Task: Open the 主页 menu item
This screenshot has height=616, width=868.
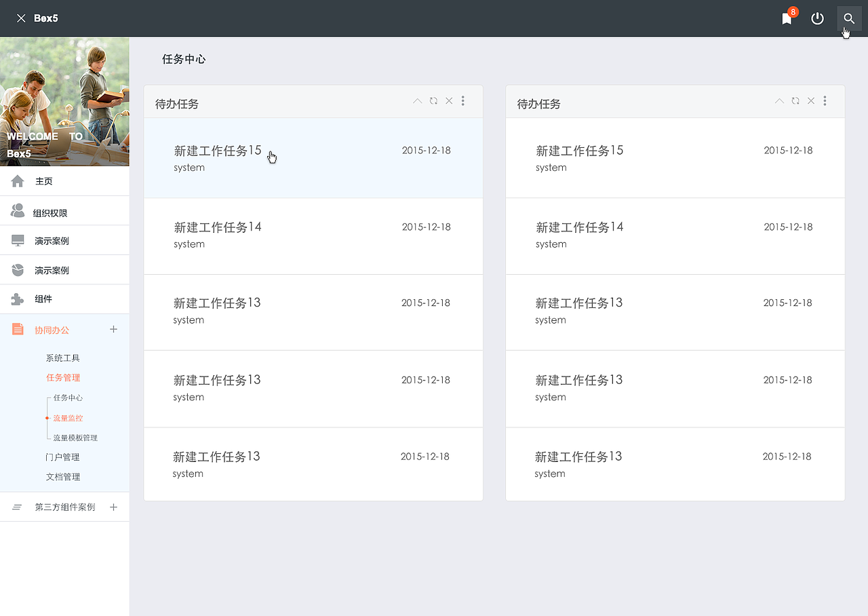Action: (x=64, y=181)
